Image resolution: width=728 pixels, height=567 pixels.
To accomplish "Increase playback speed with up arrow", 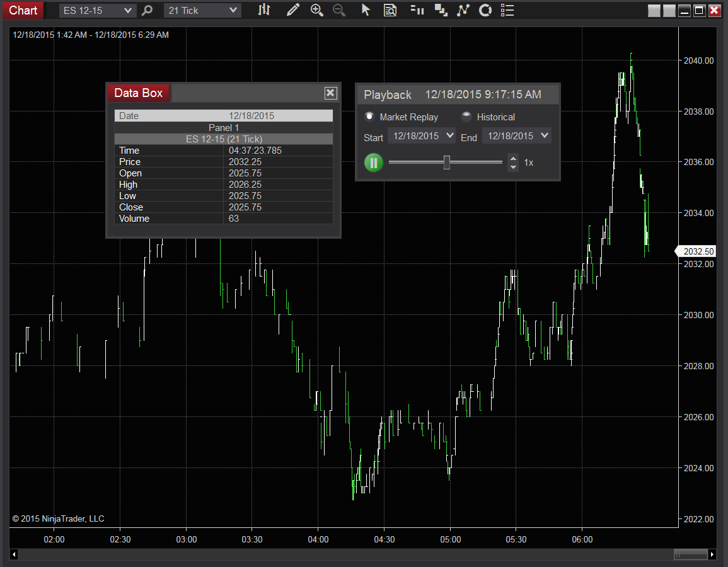I will 513,158.
